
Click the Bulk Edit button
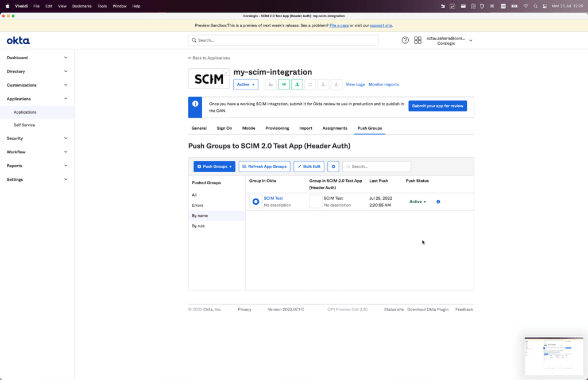pos(308,166)
